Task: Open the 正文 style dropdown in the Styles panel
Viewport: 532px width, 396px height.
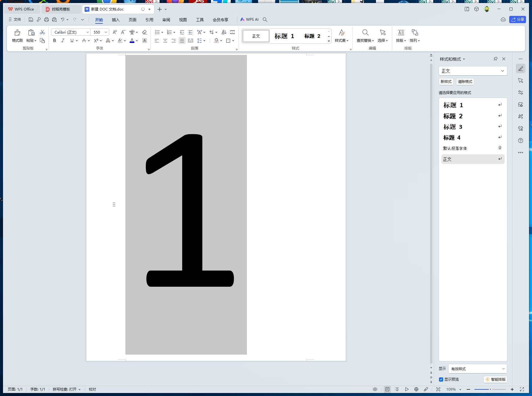Action: 503,71
